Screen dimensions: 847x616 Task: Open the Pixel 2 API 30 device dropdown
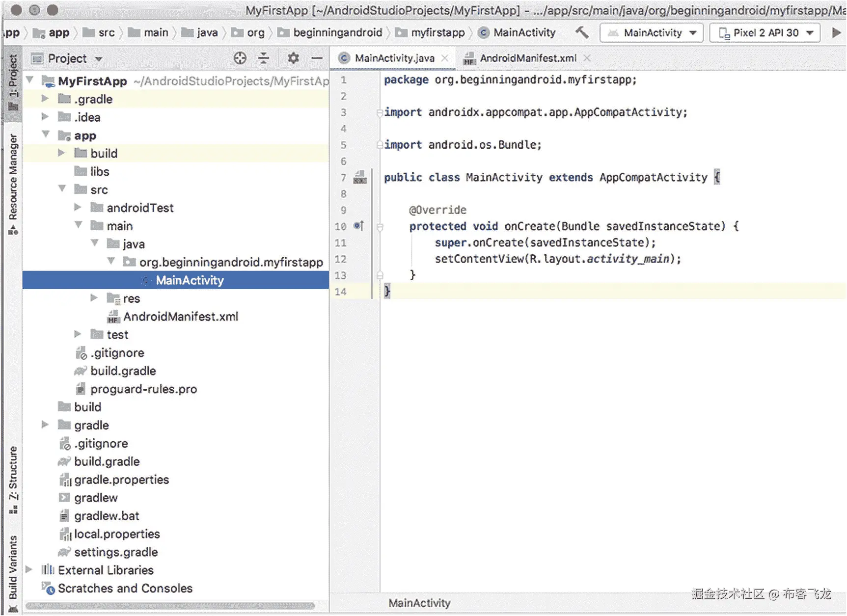(765, 33)
